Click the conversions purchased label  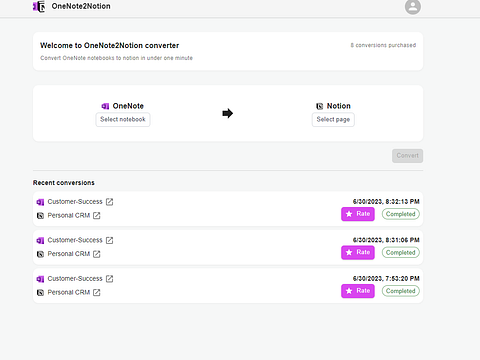pyautogui.click(x=383, y=45)
